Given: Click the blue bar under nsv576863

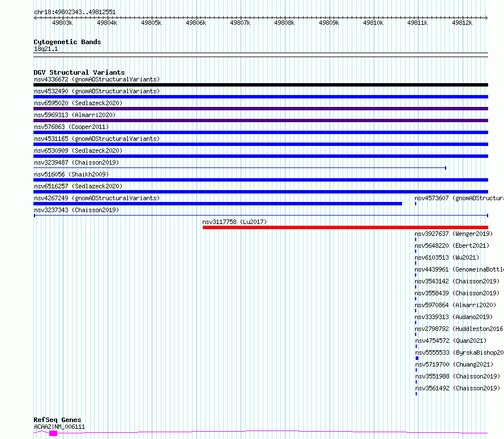Looking at the screenshot, I should (x=260, y=132).
